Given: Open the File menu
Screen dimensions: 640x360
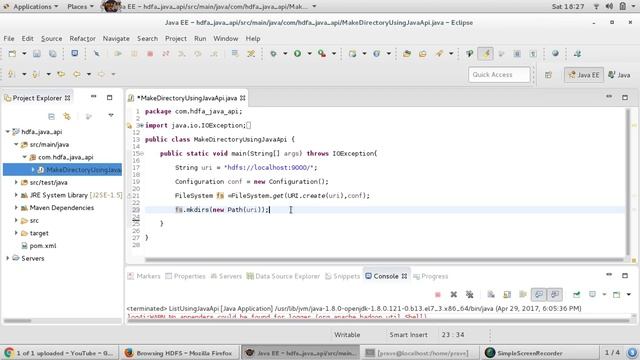Looking at the screenshot, I should pos(9,38).
